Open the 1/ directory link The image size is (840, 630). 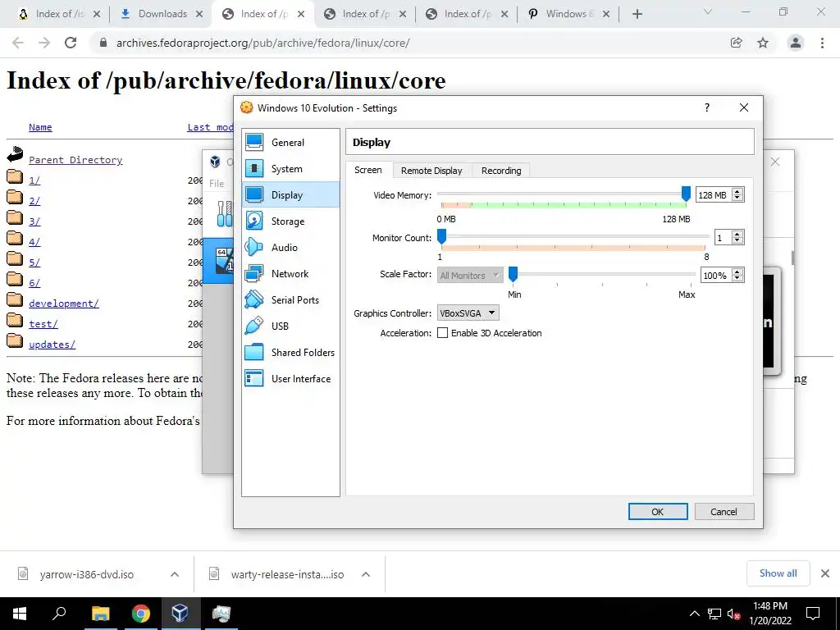point(34,180)
